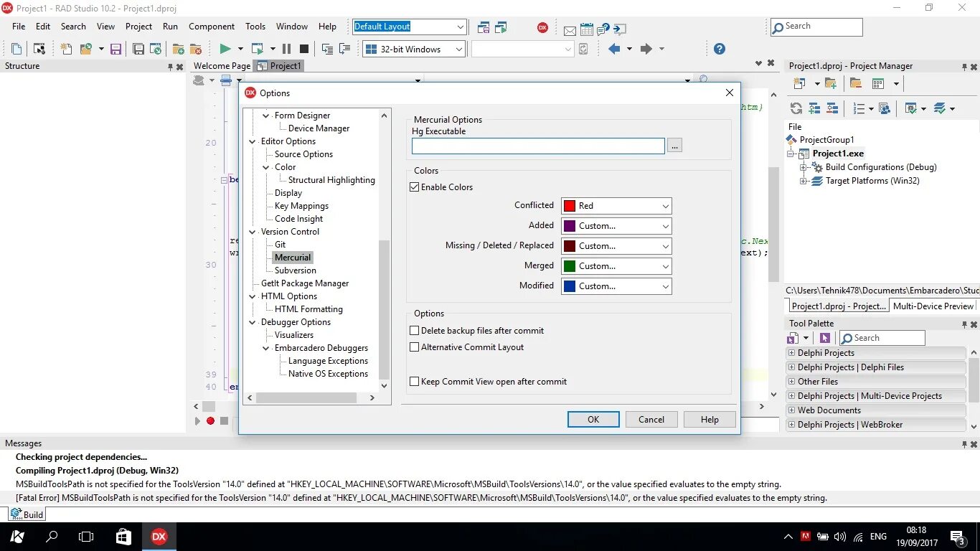Select Key Mappings in the options tree
980x551 pixels.
click(x=301, y=206)
